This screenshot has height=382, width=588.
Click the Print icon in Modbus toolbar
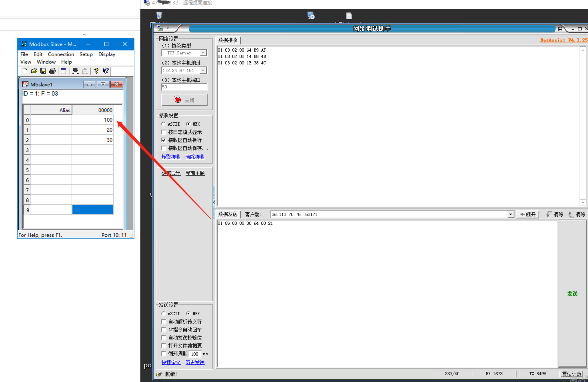coord(52,71)
